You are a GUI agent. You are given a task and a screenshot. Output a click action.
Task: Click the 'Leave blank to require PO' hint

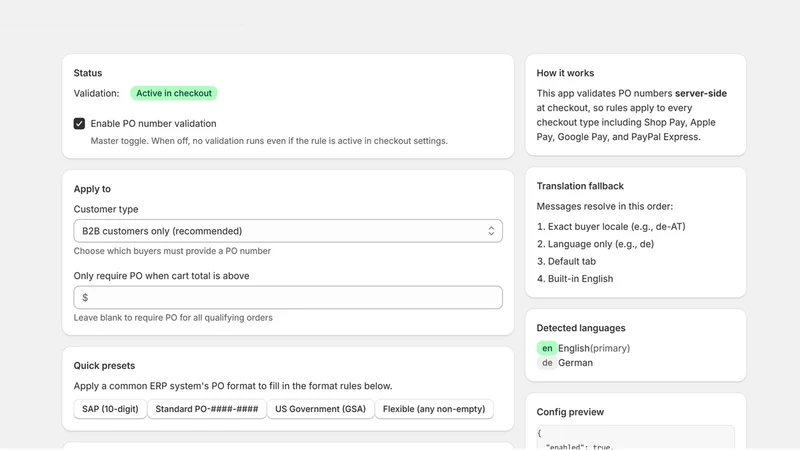point(173,318)
